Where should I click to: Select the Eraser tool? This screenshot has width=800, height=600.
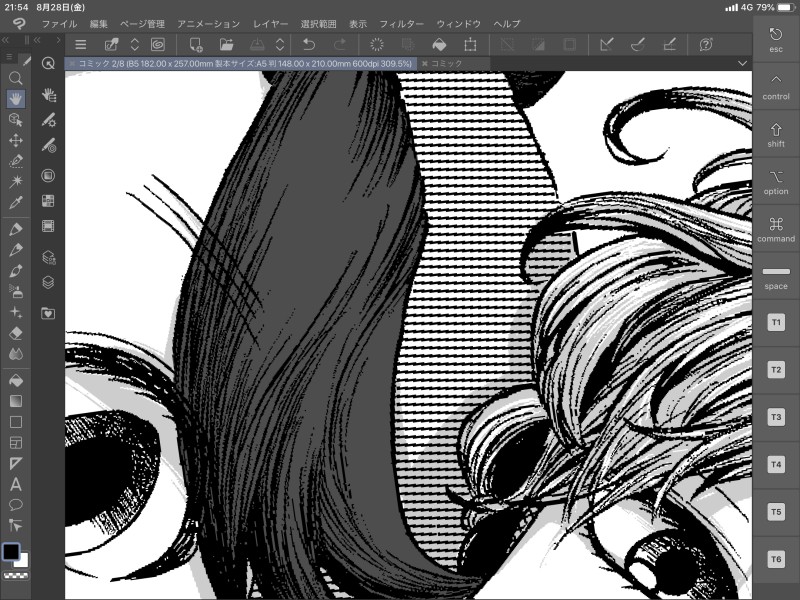(16, 333)
